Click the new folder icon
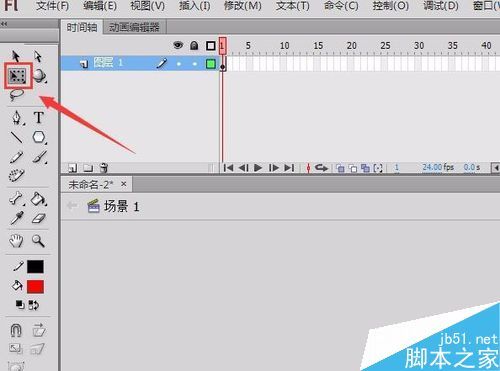Image resolution: width=500 pixels, height=371 pixels. pyautogui.click(x=88, y=168)
